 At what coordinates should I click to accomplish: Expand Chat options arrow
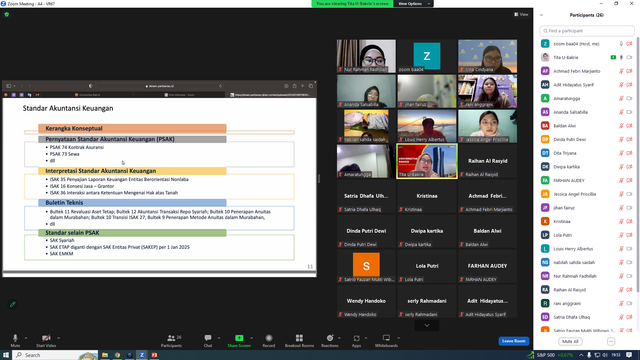point(219,338)
